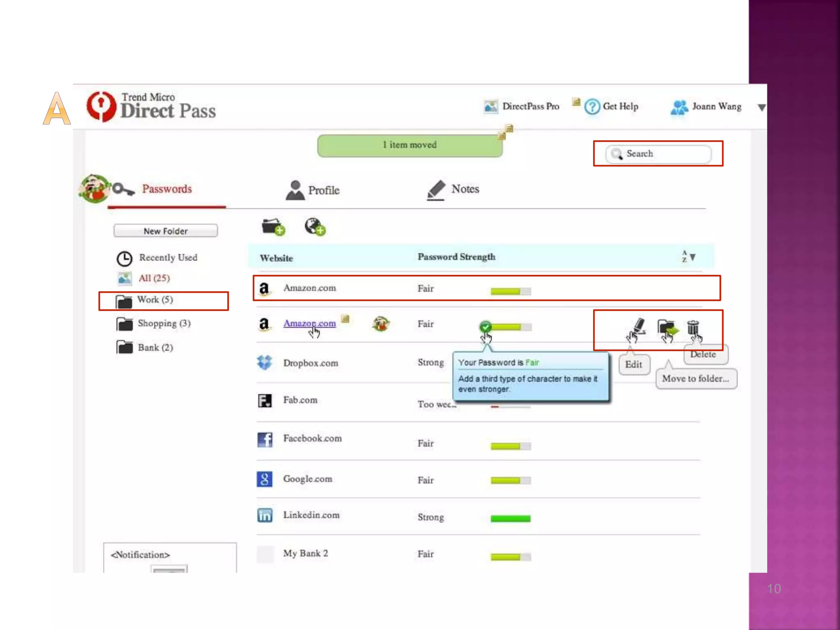Click the Dropbox.com site icon

pyautogui.click(x=265, y=363)
